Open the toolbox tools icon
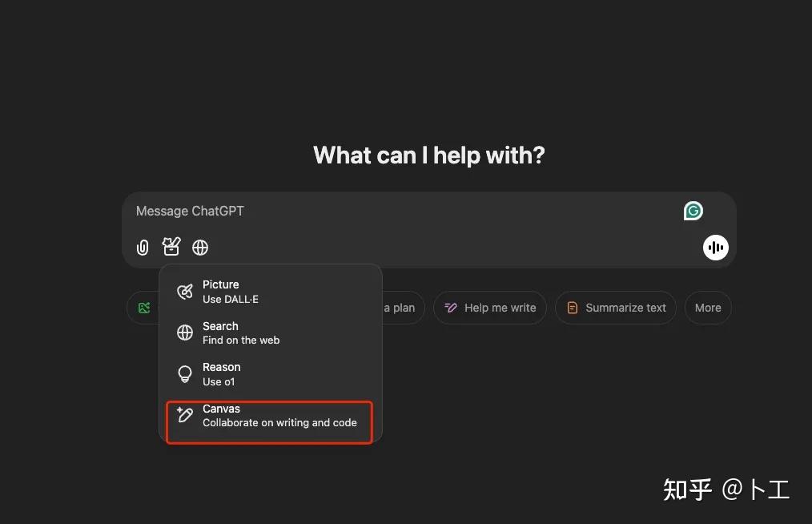This screenshot has width=812, height=524. click(171, 247)
